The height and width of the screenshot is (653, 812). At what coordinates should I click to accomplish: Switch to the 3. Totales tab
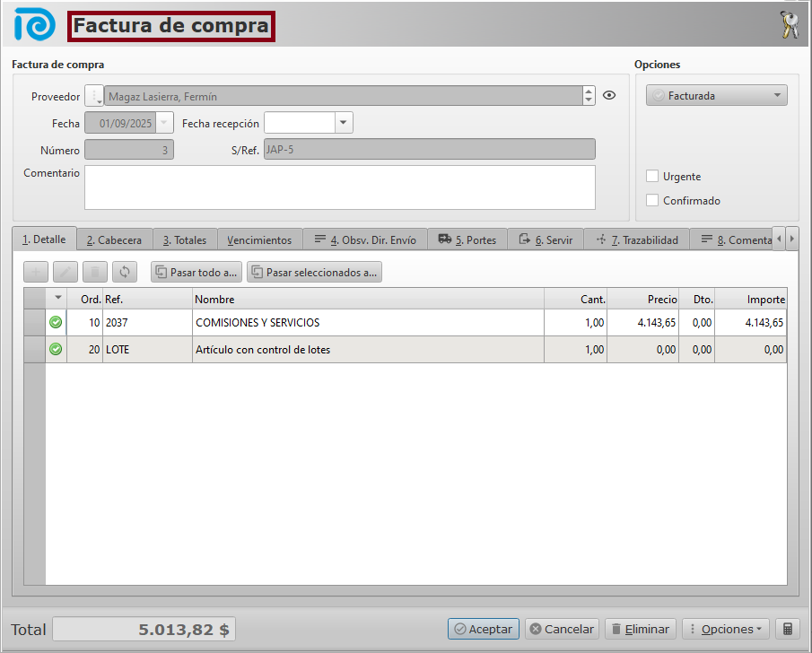(x=185, y=239)
